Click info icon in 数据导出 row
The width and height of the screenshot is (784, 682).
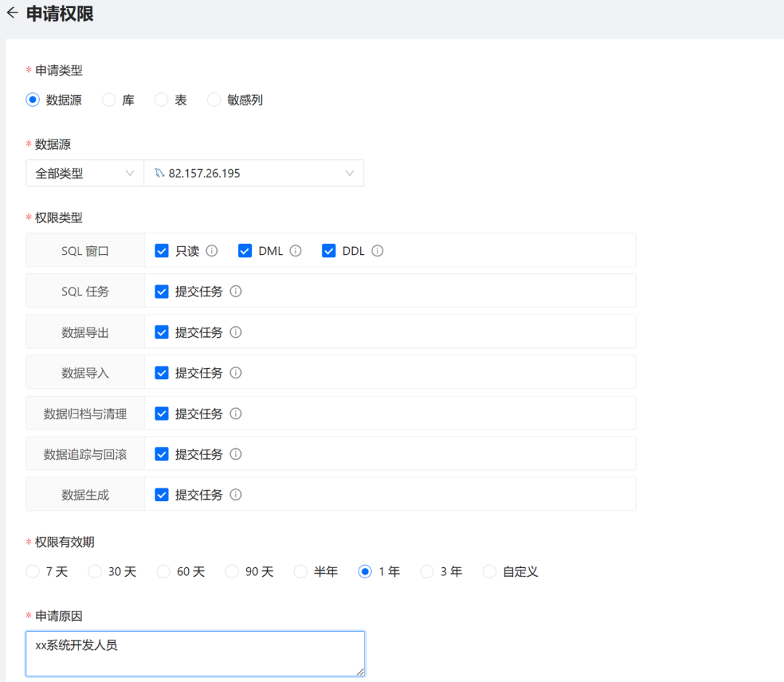[x=236, y=332]
